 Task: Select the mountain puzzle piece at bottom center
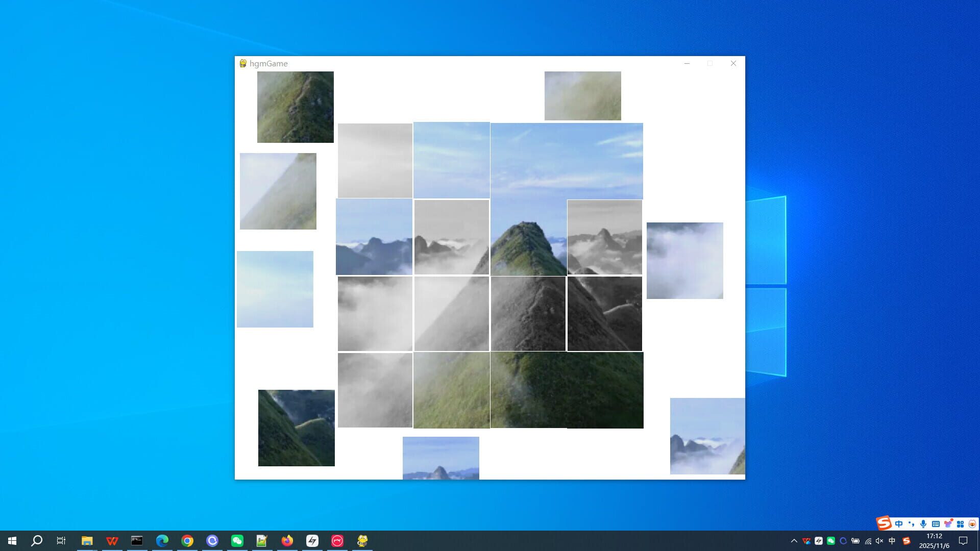click(x=441, y=458)
